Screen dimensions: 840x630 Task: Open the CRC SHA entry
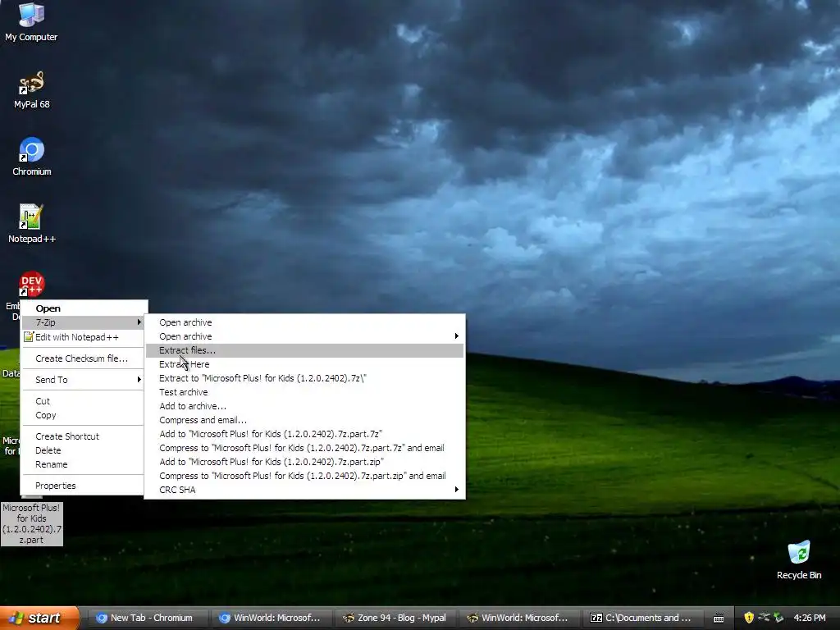pos(304,489)
